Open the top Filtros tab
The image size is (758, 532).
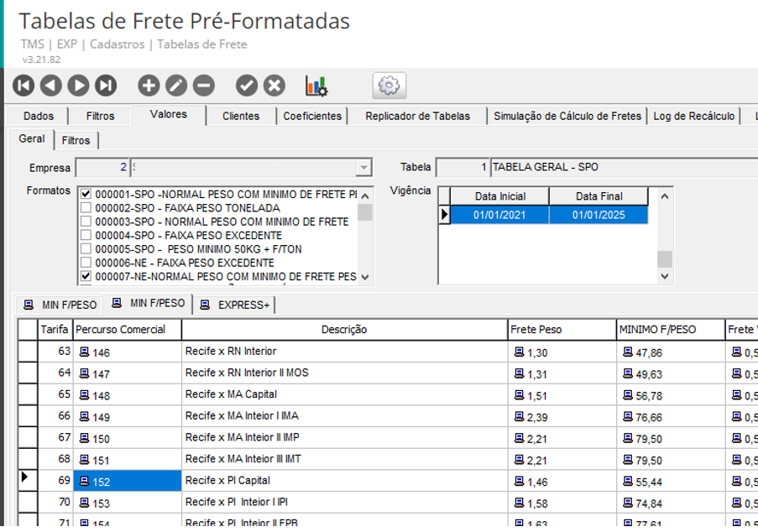point(100,116)
